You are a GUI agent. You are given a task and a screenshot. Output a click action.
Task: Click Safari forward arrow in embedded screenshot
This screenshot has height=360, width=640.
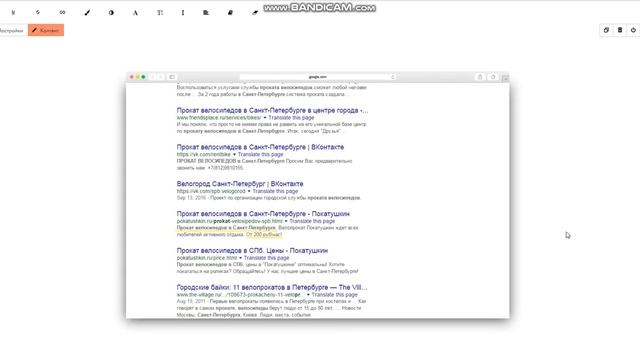(161, 77)
